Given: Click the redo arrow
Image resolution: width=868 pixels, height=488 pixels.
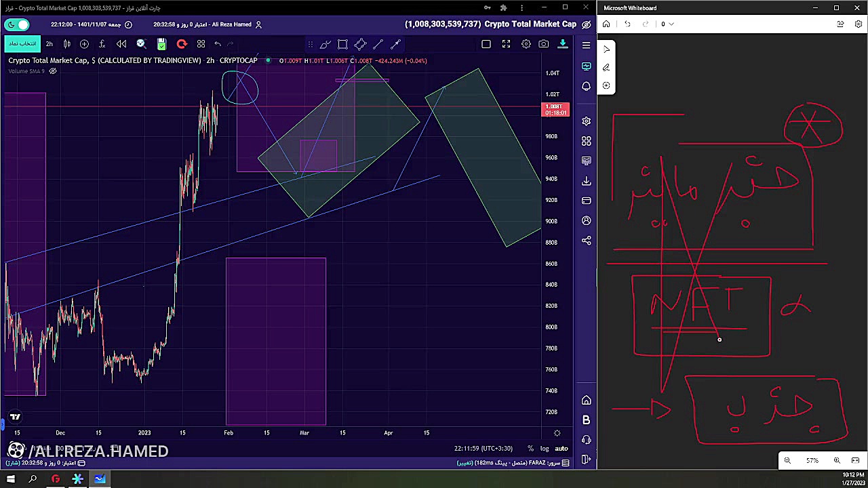Looking at the screenshot, I should pyautogui.click(x=231, y=44).
